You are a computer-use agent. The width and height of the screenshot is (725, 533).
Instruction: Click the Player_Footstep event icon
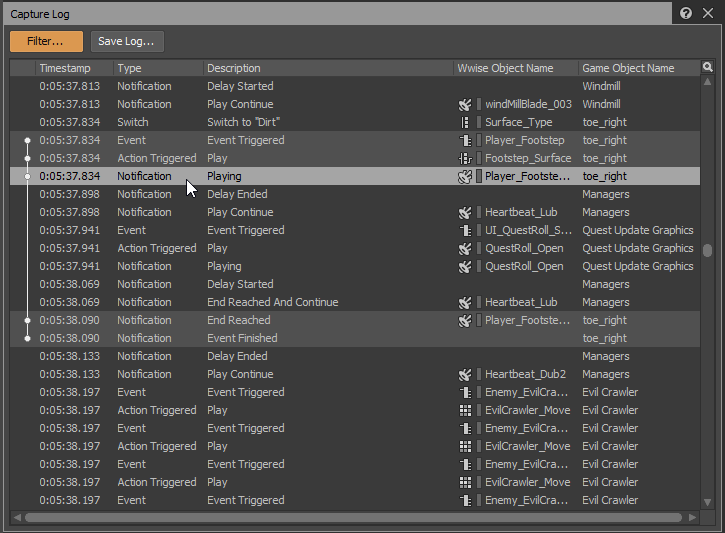[x=464, y=140]
